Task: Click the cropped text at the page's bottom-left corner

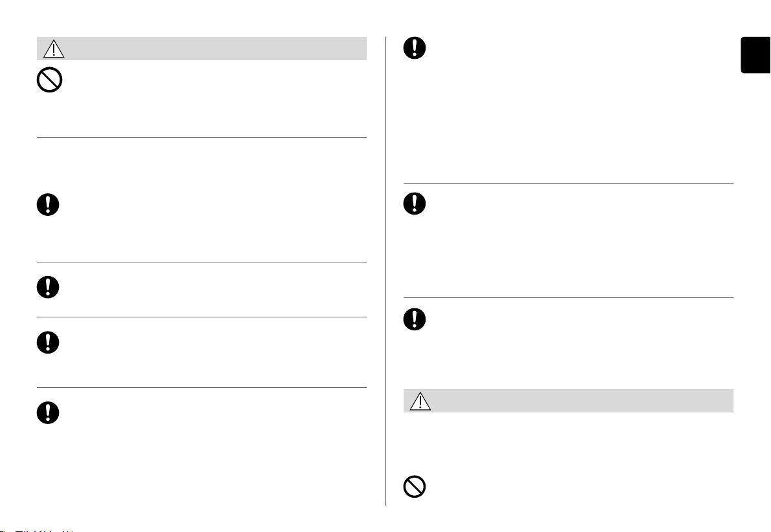Action: pos(37,531)
